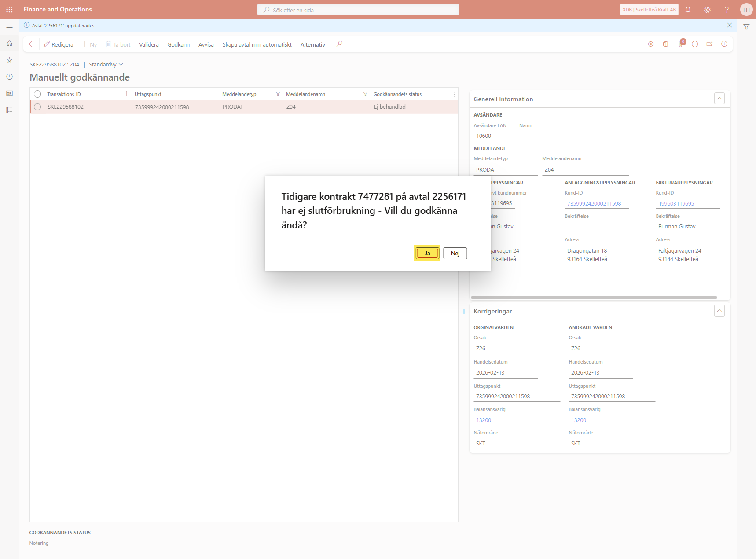The width and height of the screenshot is (756, 559).
Task: Open page in new window icon
Action: pyautogui.click(x=709, y=44)
